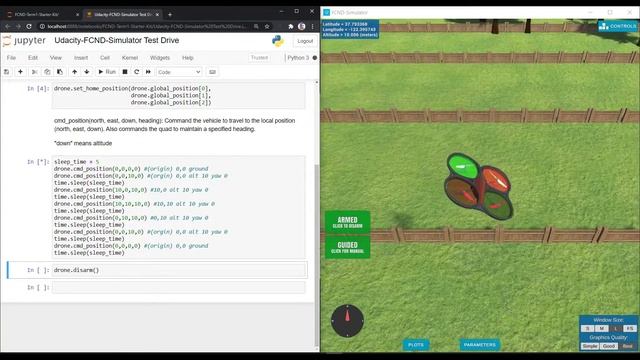Choose Simple graphics quality
The image size is (640, 360).
[x=590, y=346]
